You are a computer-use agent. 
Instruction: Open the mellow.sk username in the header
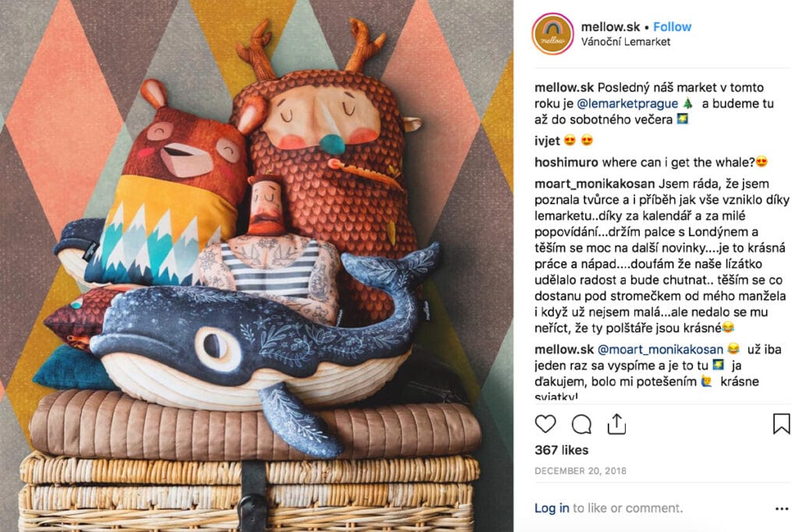click(610, 27)
